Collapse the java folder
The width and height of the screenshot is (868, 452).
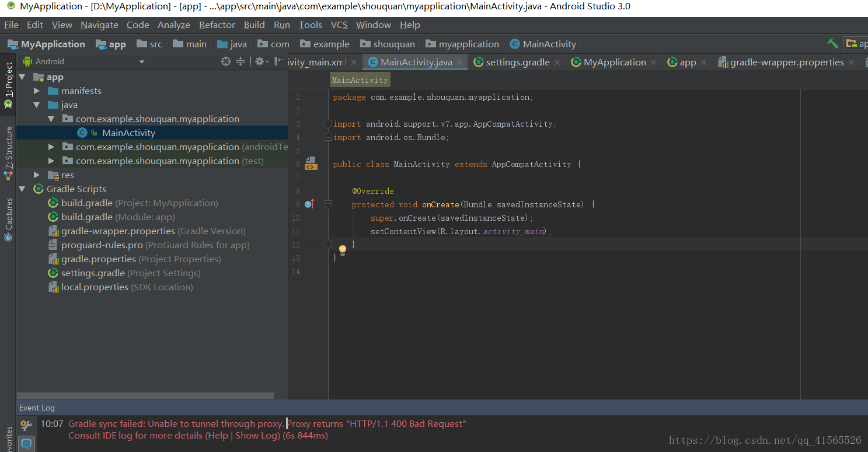tap(37, 105)
